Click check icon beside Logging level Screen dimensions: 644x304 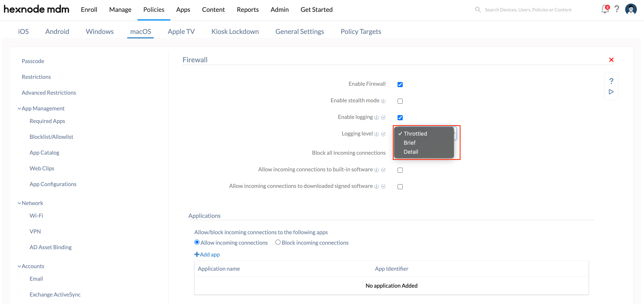click(x=383, y=134)
